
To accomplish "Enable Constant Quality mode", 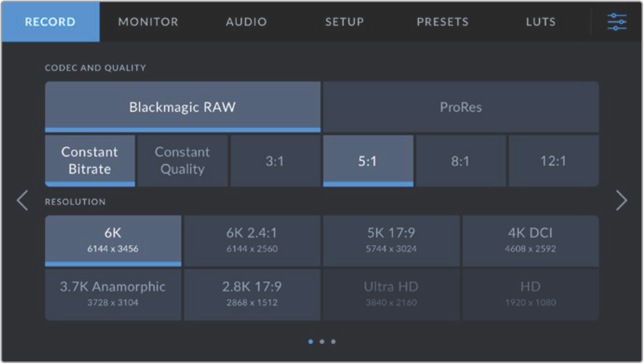I will coord(182,160).
